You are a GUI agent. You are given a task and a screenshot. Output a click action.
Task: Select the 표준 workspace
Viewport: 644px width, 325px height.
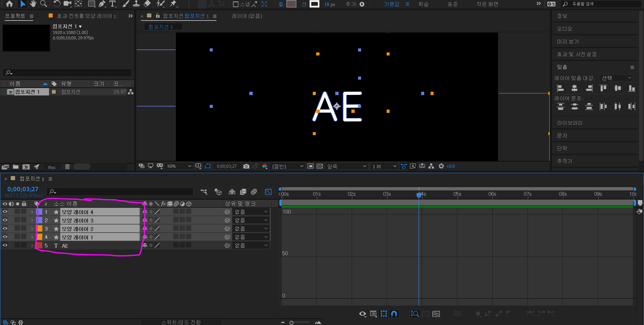click(453, 4)
